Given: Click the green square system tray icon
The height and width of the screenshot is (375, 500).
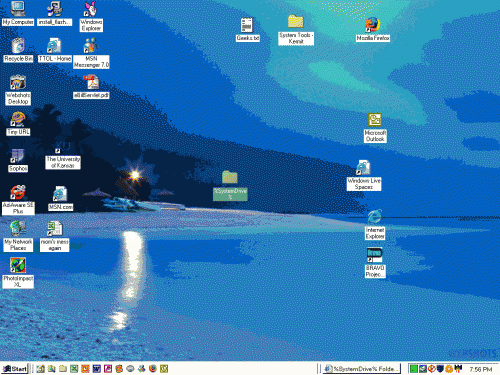Looking at the screenshot, I should click(x=414, y=369).
